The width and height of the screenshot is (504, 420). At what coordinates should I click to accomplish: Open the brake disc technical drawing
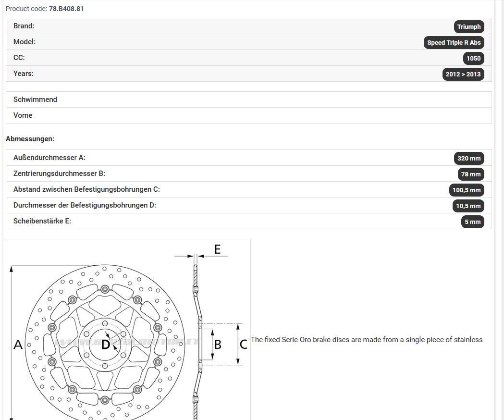coord(128,330)
